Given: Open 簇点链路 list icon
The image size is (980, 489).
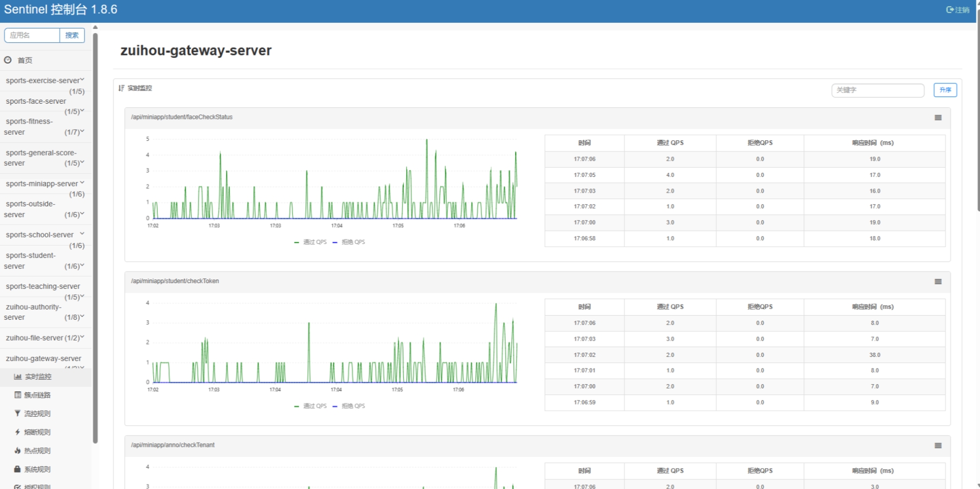Looking at the screenshot, I should (18, 395).
